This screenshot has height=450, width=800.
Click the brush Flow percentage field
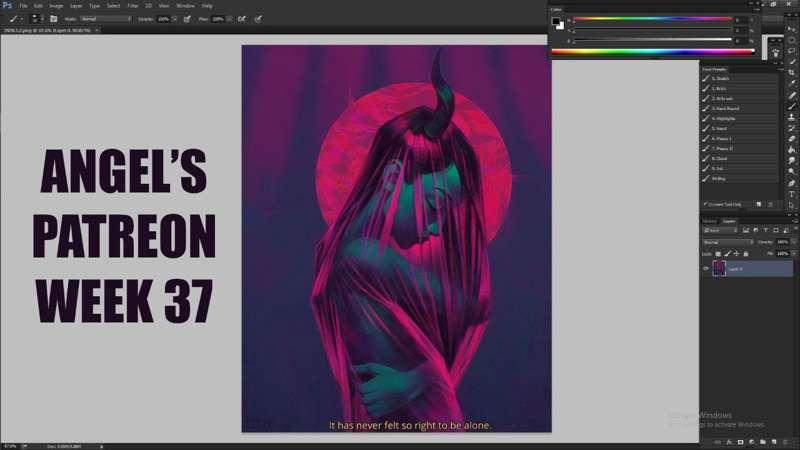[x=218, y=19]
